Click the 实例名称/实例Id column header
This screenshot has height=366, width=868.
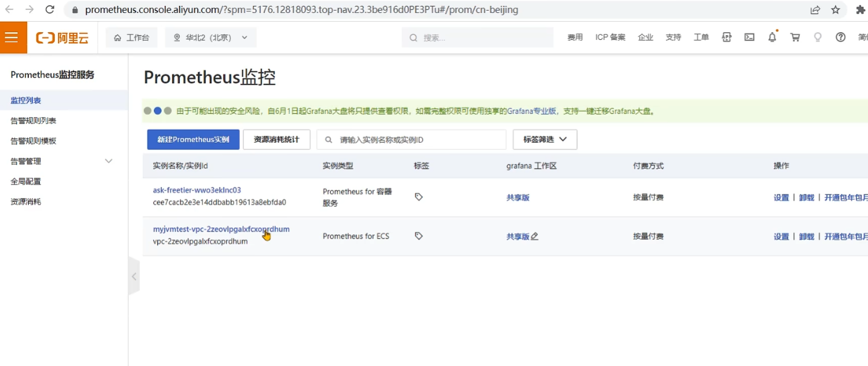180,166
